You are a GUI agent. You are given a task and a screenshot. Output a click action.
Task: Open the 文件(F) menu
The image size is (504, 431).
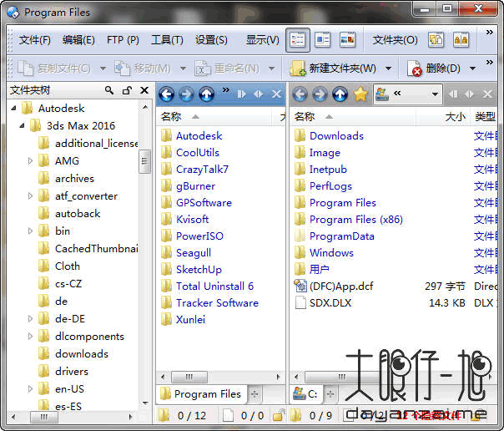[35, 40]
